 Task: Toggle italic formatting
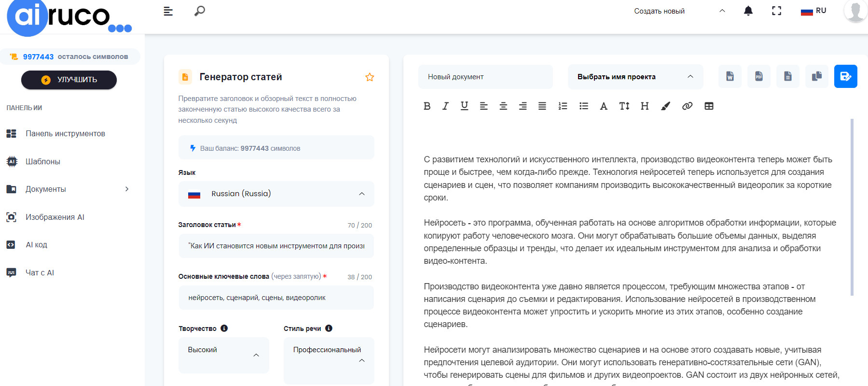(445, 106)
